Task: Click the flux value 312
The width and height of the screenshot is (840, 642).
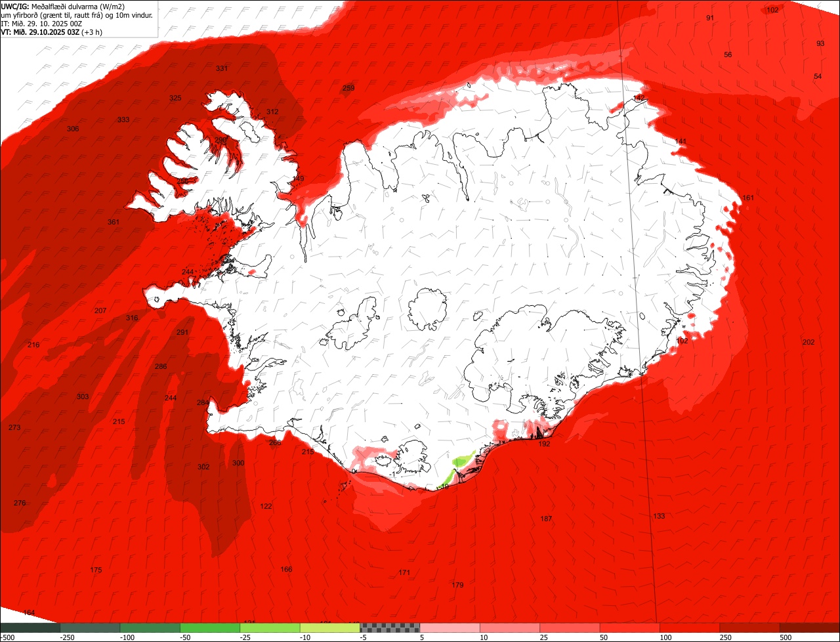Action: (x=272, y=112)
